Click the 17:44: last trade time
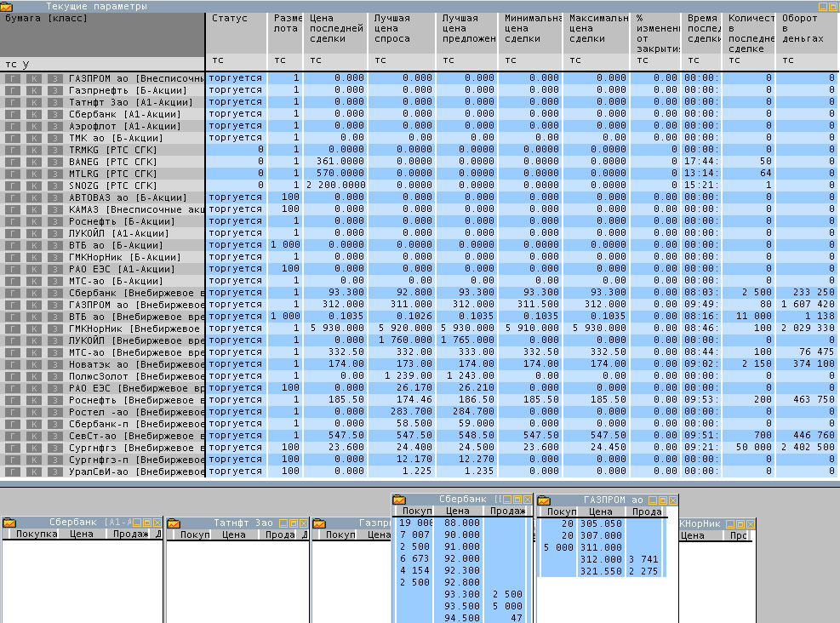Image resolution: width=840 pixels, height=623 pixels. 702,161
